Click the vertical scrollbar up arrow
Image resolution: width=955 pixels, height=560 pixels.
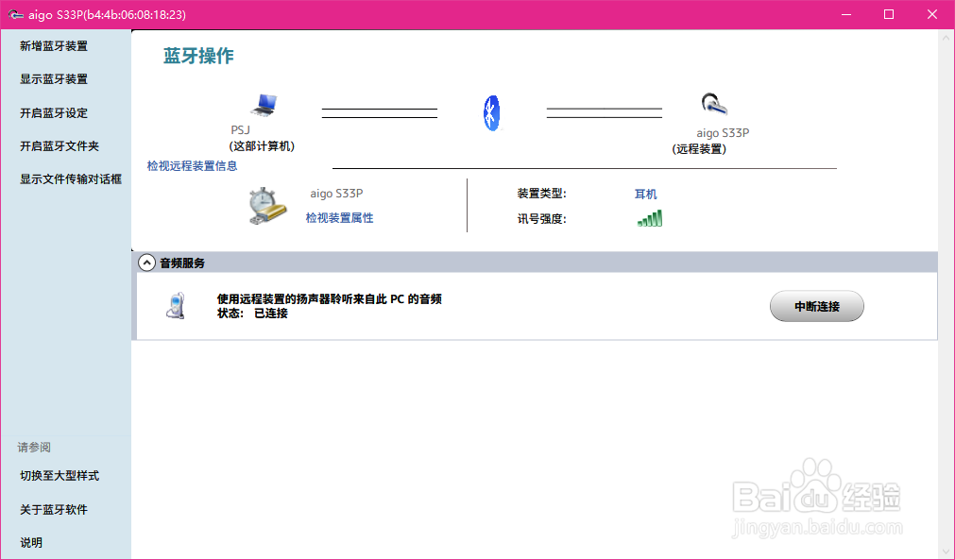coord(946,38)
